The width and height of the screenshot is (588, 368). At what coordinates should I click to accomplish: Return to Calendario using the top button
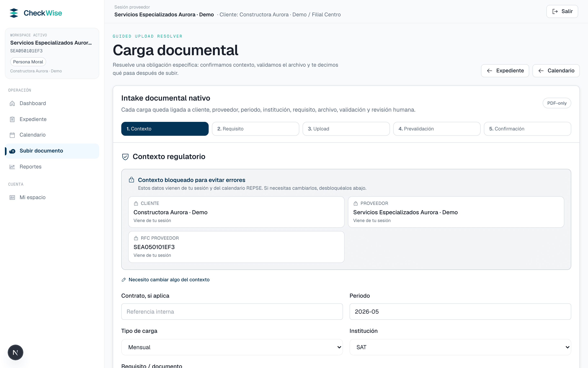coord(556,71)
